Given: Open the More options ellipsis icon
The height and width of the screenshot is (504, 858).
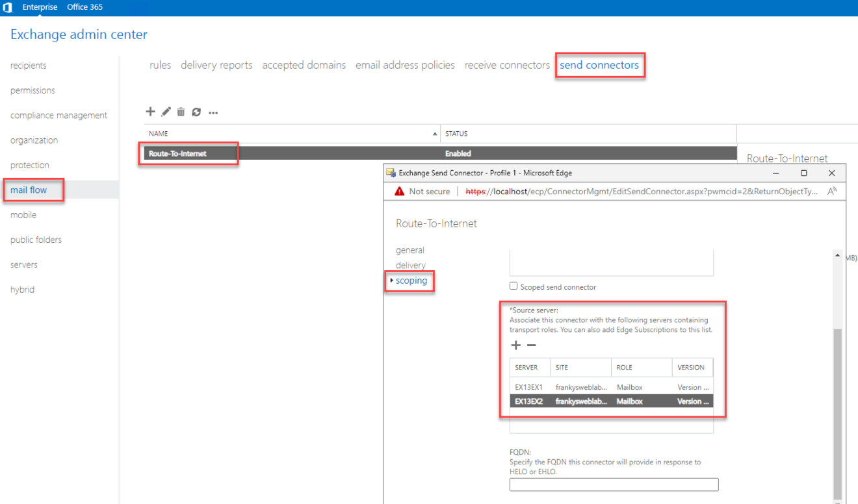Looking at the screenshot, I should tap(213, 112).
